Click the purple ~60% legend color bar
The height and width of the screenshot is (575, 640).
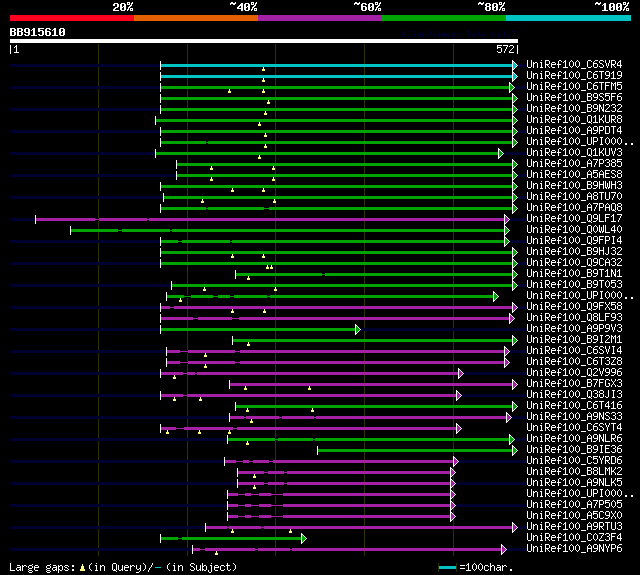[320, 18]
